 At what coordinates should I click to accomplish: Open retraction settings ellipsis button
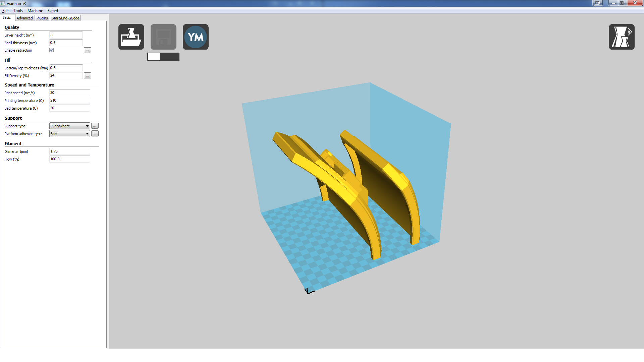point(87,51)
